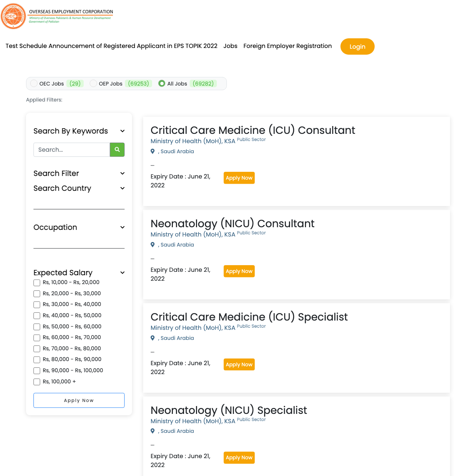The height and width of the screenshot is (476, 476).
Task: Click location pin on Critical Care ICU Consultant card
Action: click(152, 151)
